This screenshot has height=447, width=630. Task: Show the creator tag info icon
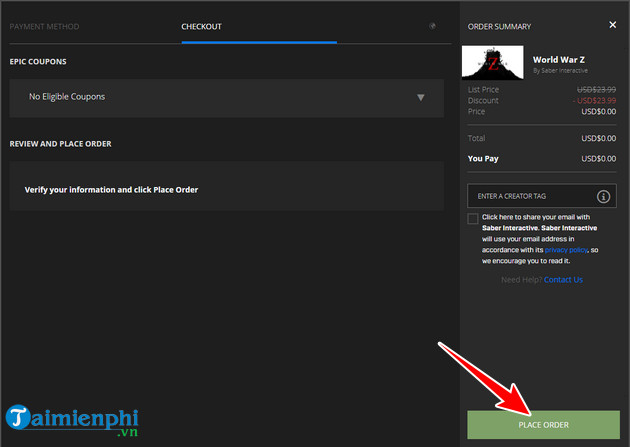point(603,196)
